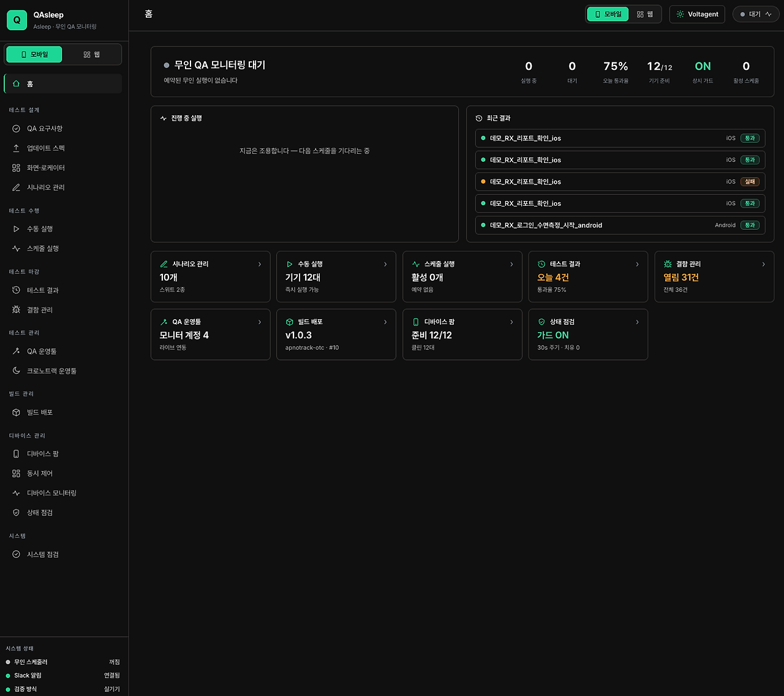Expand the QA 운영툴 card chevron
Screen dimensions: 784x696
coord(260,322)
